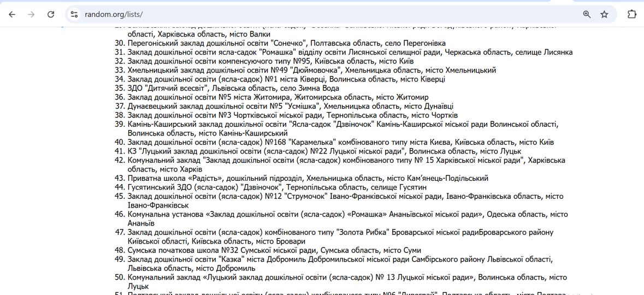This screenshot has height=295, width=644.
Task: Click list entry 47 "Золота Рибка" Бровари
Action: click(340, 232)
